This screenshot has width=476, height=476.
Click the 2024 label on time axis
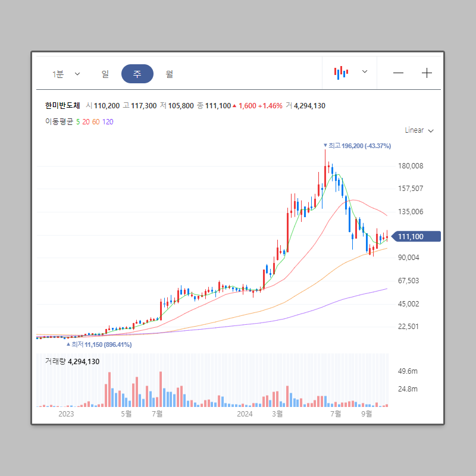tap(245, 414)
